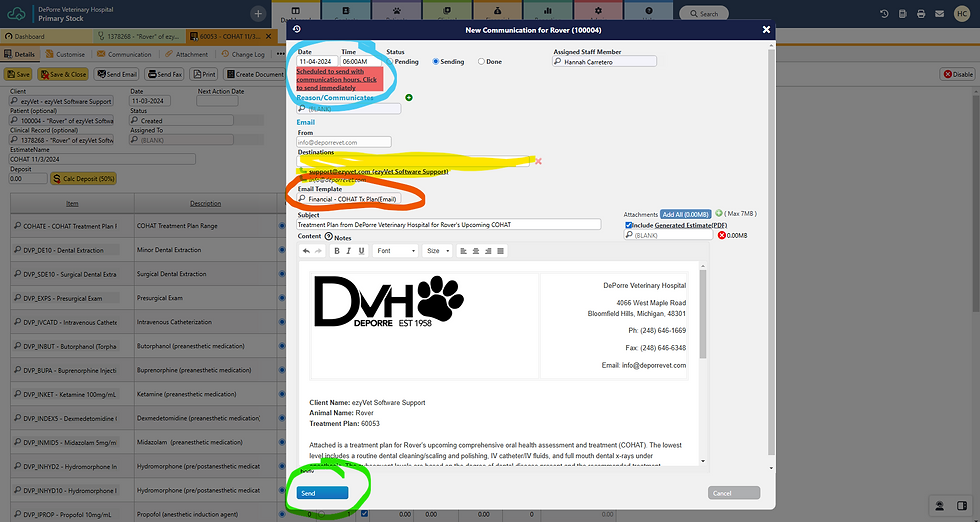The height and width of the screenshot is (522, 980).
Task: Open the Status lookup showing Created
Action: coord(181,120)
